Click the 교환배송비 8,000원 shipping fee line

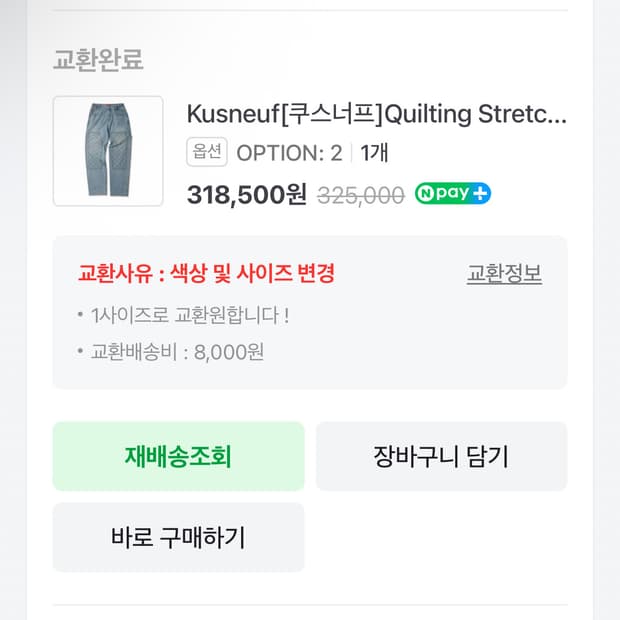coord(177,351)
